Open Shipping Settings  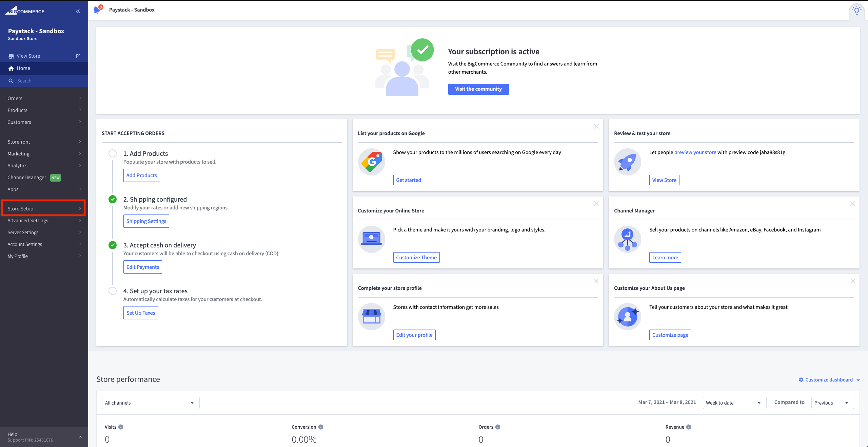tap(146, 221)
